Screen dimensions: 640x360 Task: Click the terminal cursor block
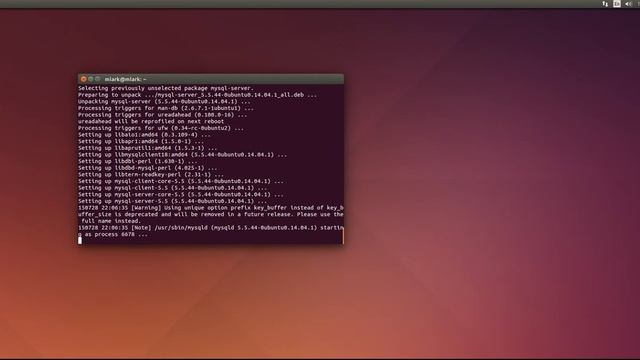click(x=80, y=240)
